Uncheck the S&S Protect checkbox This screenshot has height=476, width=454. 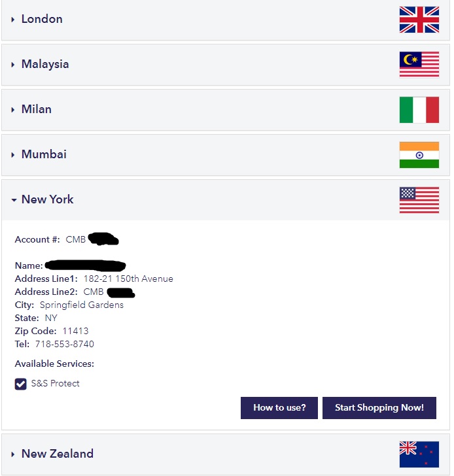coord(21,384)
